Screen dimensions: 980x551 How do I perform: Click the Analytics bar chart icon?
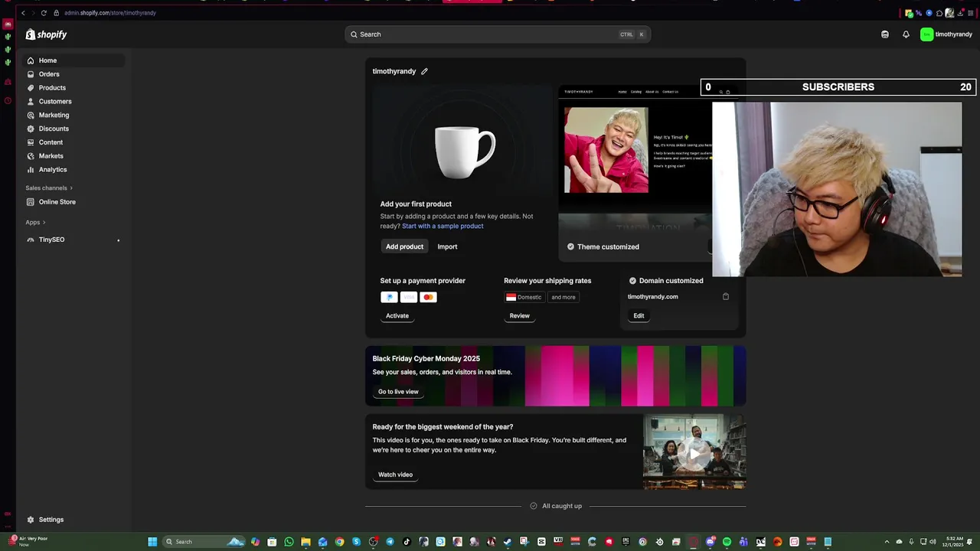coord(31,170)
